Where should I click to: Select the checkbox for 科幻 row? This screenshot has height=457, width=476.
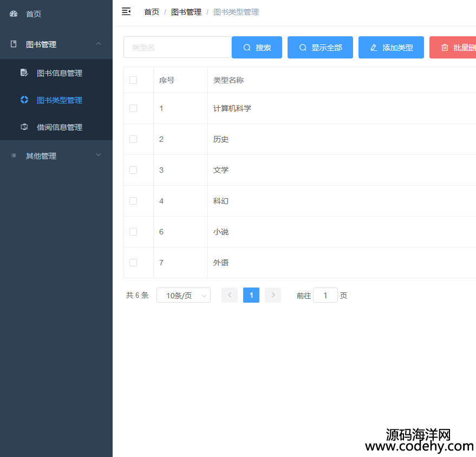[133, 201]
